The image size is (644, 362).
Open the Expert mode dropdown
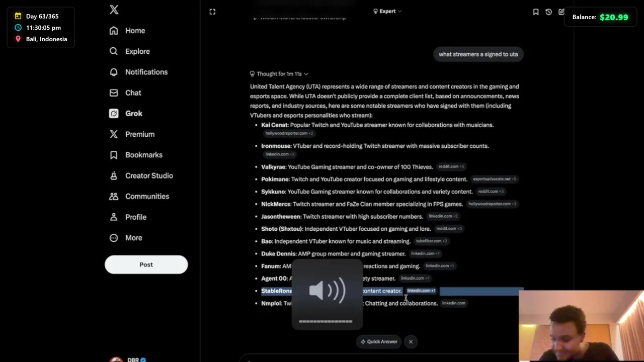point(387,11)
